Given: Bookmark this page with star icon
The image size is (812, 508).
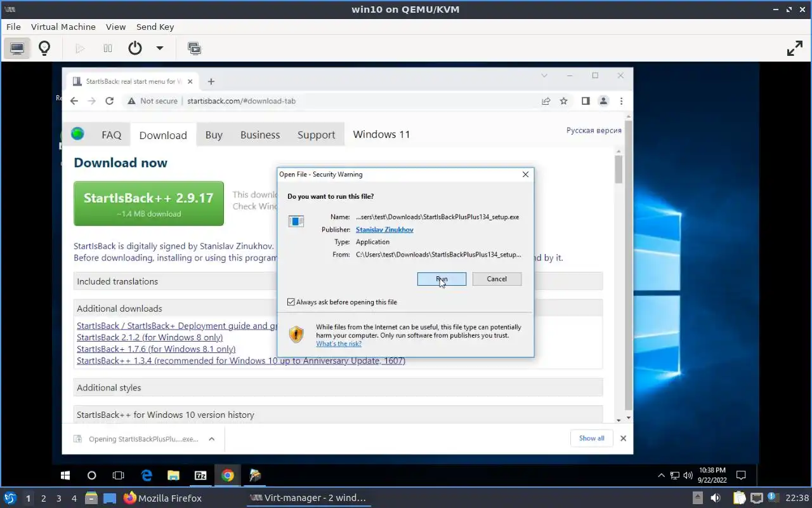Looking at the screenshot, I should click(x=563, y=101).
